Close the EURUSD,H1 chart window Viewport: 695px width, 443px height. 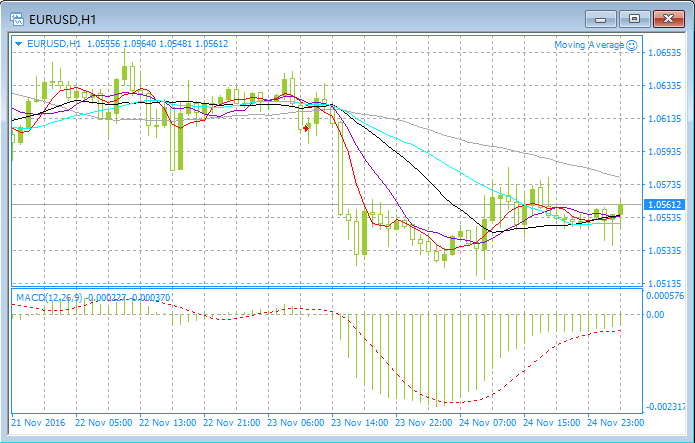668,19
